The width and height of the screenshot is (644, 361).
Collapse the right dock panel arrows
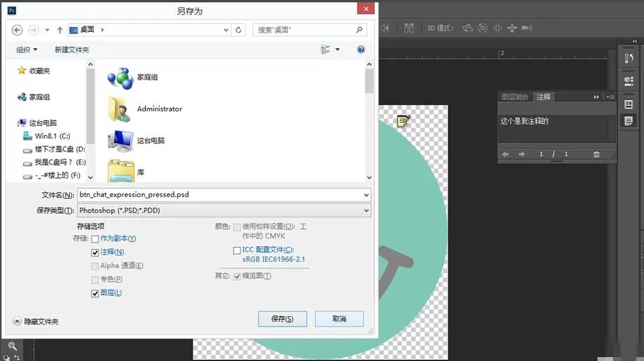635,41
